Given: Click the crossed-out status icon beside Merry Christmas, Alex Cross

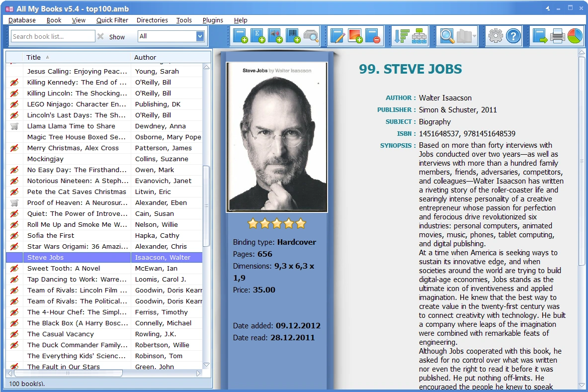Looking at the screenshot, I should (14, 148).
